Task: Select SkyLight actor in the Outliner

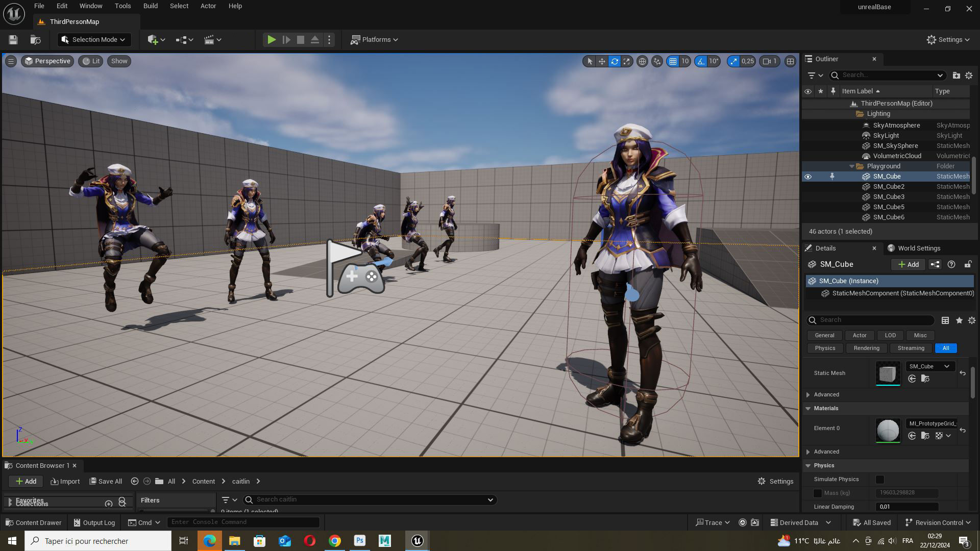Action: (886, 136)
